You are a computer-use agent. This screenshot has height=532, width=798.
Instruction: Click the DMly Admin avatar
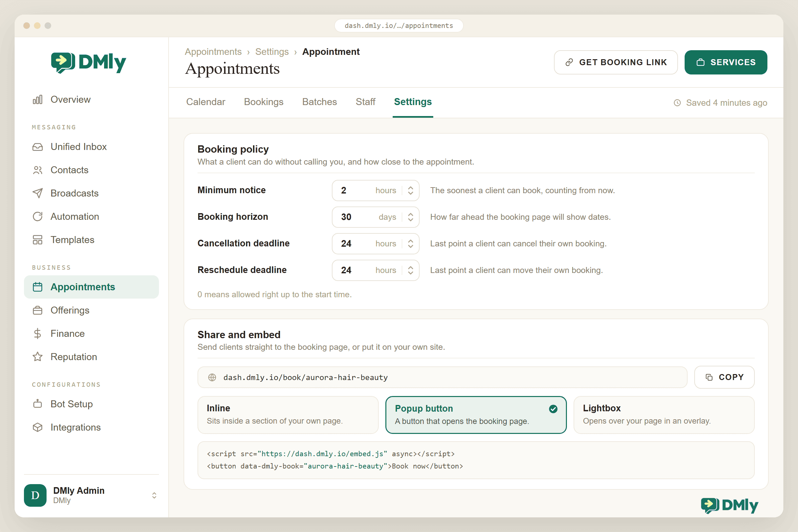click(x=35, y=495)
